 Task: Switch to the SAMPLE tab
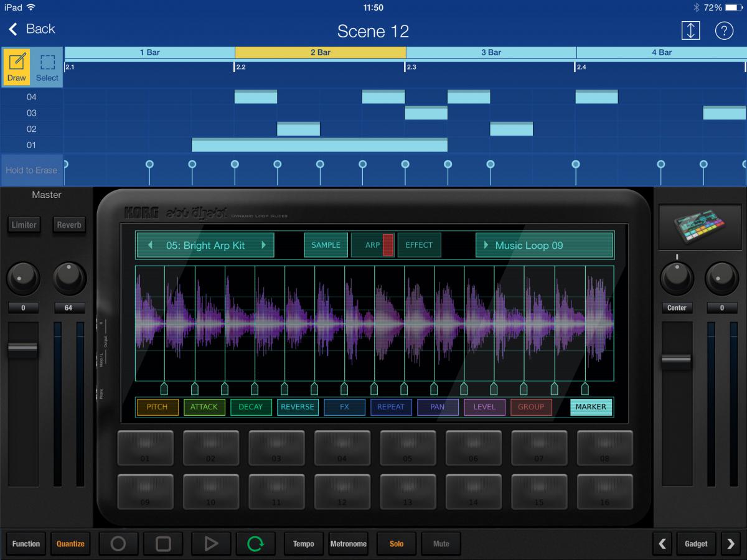pos(326,245)
